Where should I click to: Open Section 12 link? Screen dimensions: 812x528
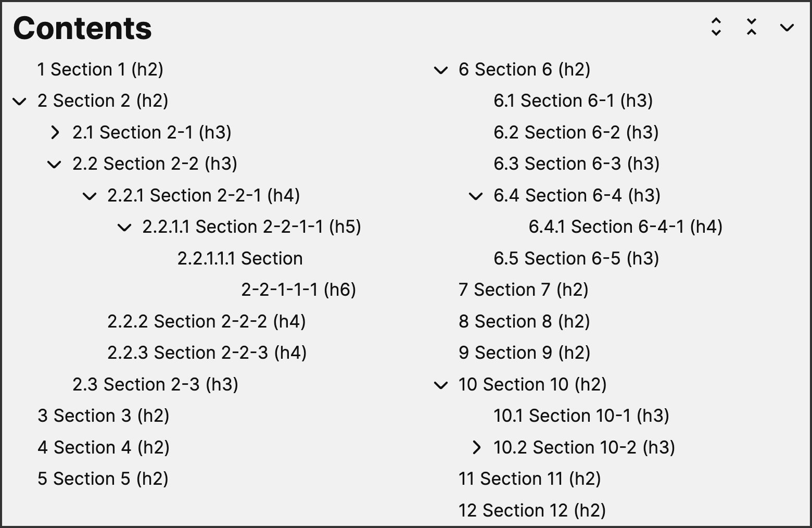[531, 510]
